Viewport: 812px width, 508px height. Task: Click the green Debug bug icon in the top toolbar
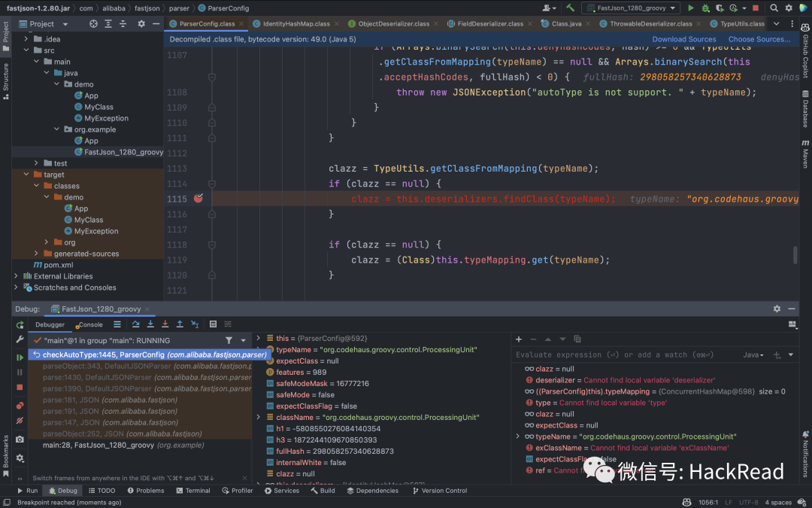pyautogui.click(x=705, y=8)
